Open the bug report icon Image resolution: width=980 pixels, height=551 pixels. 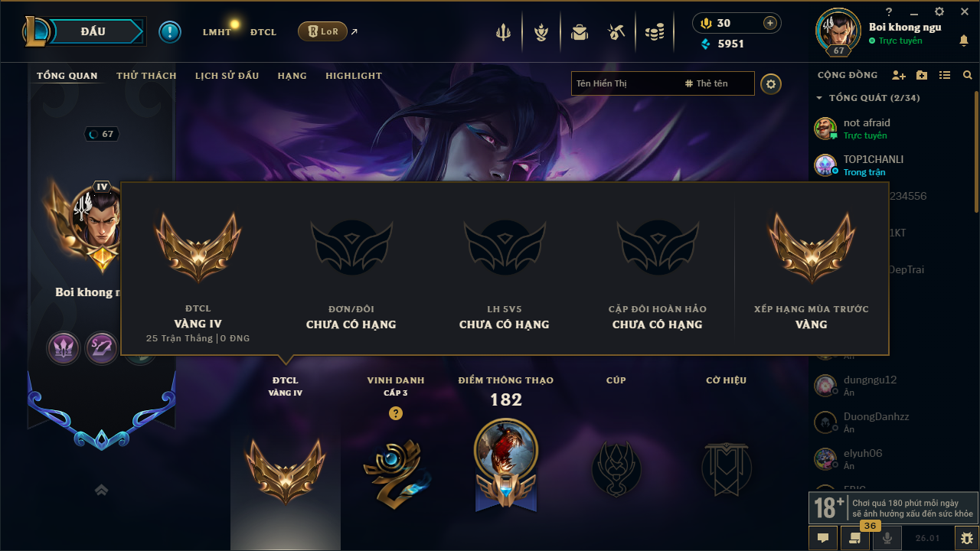click(963, 538)
